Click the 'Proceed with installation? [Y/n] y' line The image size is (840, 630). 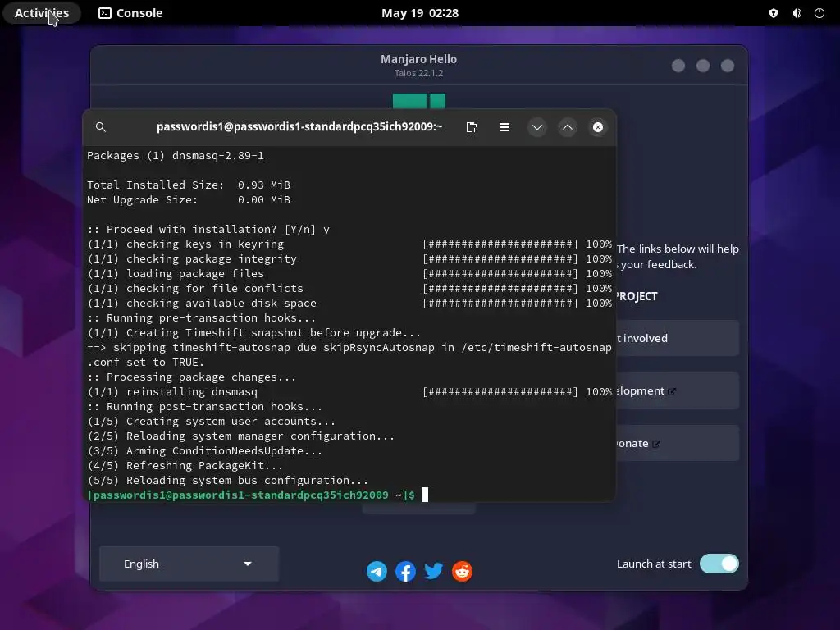click(208, 230)
